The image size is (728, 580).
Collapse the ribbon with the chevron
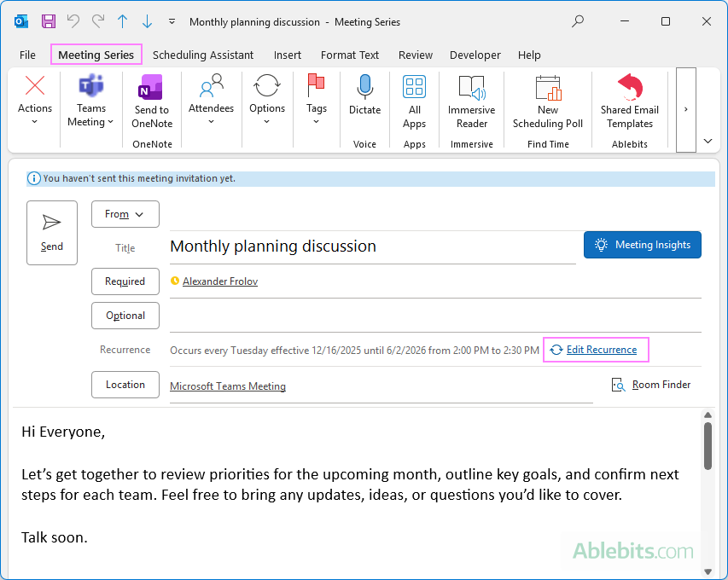click(707, 139)
